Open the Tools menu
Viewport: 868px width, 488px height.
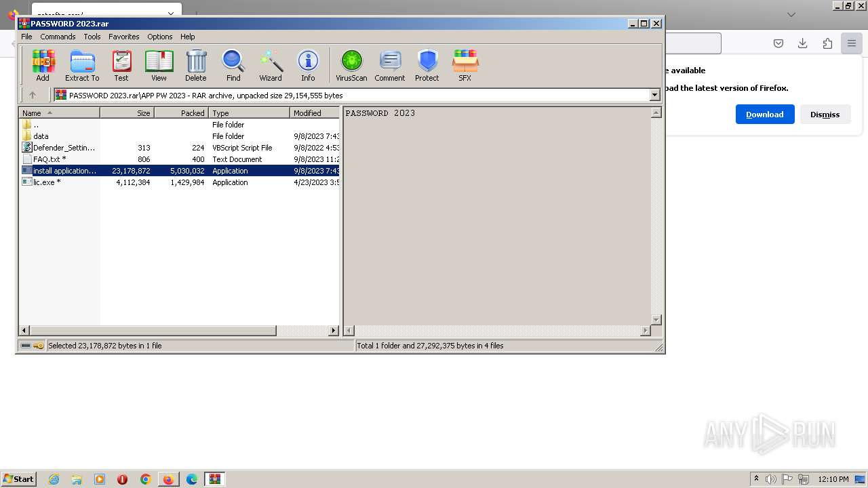pyautogui.click(x=92, y=37)
